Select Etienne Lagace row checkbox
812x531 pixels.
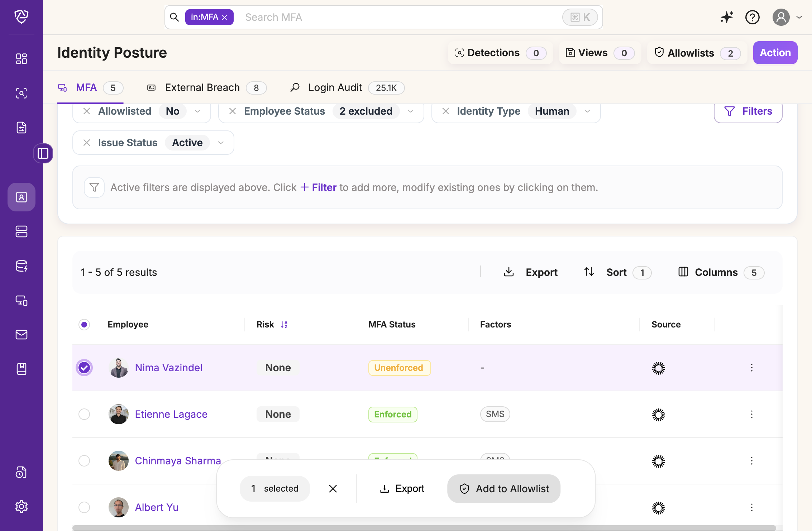coord(84,414)
